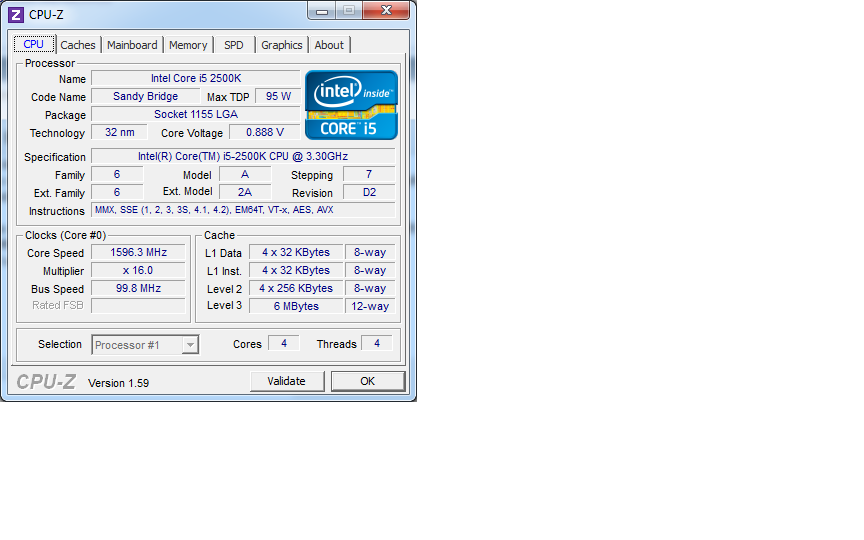Viewport: 864px width, 540px height.
Task: Click the Cores count value
Action: click(x=284, y=343)
